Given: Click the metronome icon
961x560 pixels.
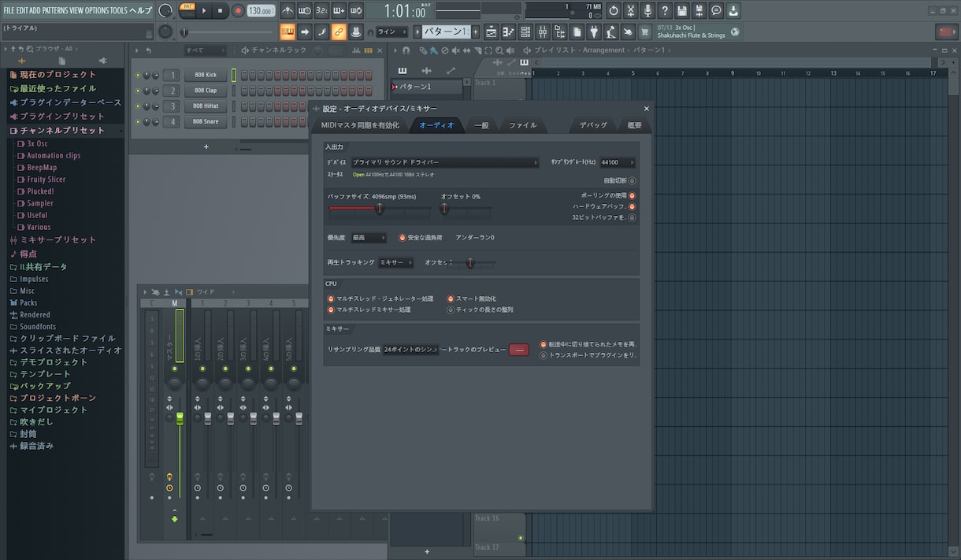Looking at the screenshot, I should (x=288, y=11).
